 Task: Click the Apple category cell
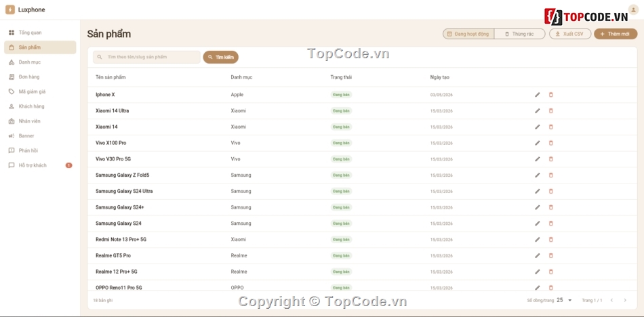coord(237,95)
